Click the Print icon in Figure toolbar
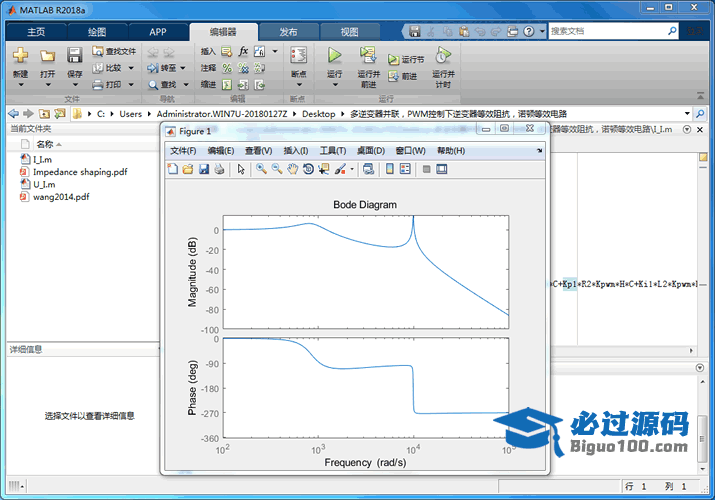 tap(219, 169)
